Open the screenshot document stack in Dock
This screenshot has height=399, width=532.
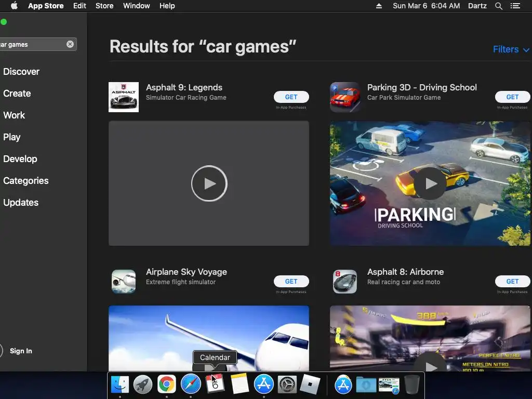[x=389, y=386]
